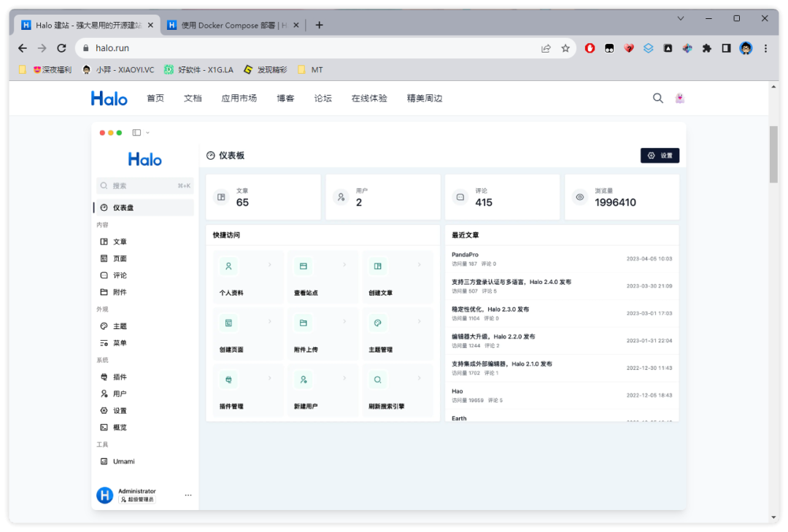Viewport: 788px width, 532px height.
Task: Select 应用市场 in the top navigation
Action: (x=239, y=99)
